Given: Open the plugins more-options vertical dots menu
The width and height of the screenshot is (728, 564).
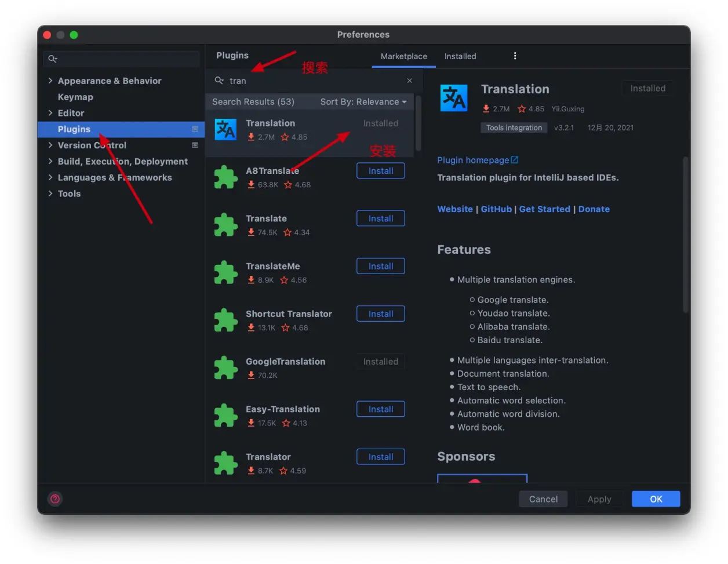Looking at the screenshot, I should pos(515,56).
